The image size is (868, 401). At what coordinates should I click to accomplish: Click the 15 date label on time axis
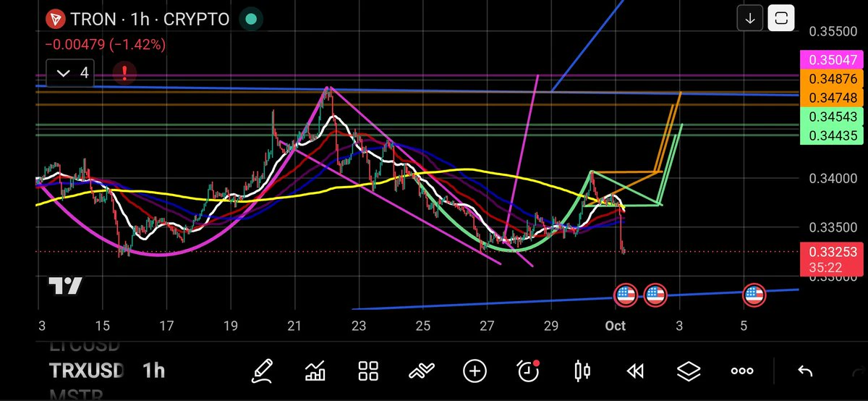pyautogui.click(x=103, y=326)
